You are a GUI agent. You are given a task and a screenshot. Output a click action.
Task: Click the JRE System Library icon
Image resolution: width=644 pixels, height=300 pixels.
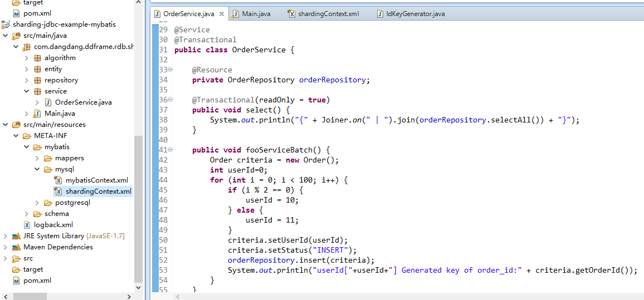point(16,236)
